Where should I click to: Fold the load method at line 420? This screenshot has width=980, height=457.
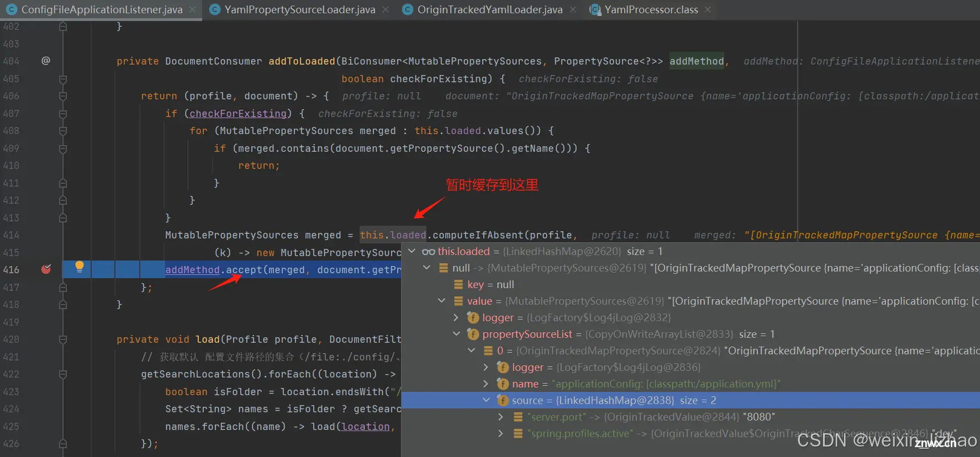pos(63,339)
